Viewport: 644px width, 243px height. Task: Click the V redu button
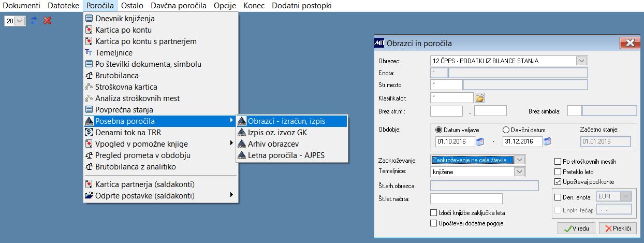(x=576, y=228)
